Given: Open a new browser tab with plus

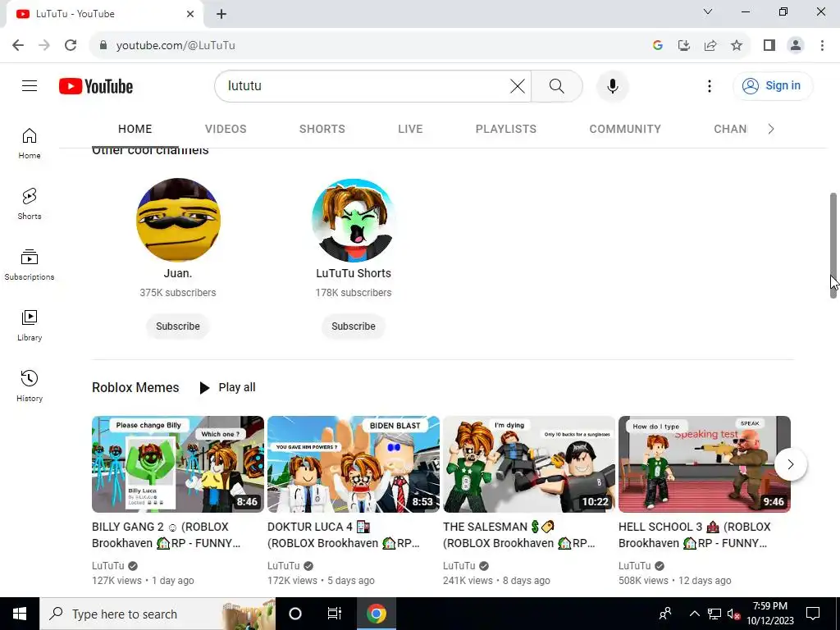Looking at the screenshot, I should click(x=221, y=14).
